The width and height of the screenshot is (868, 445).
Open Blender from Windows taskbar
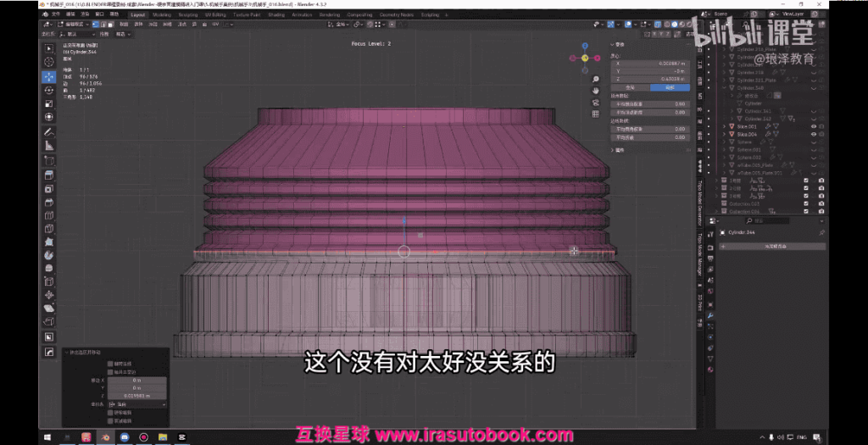click(106, 437)
